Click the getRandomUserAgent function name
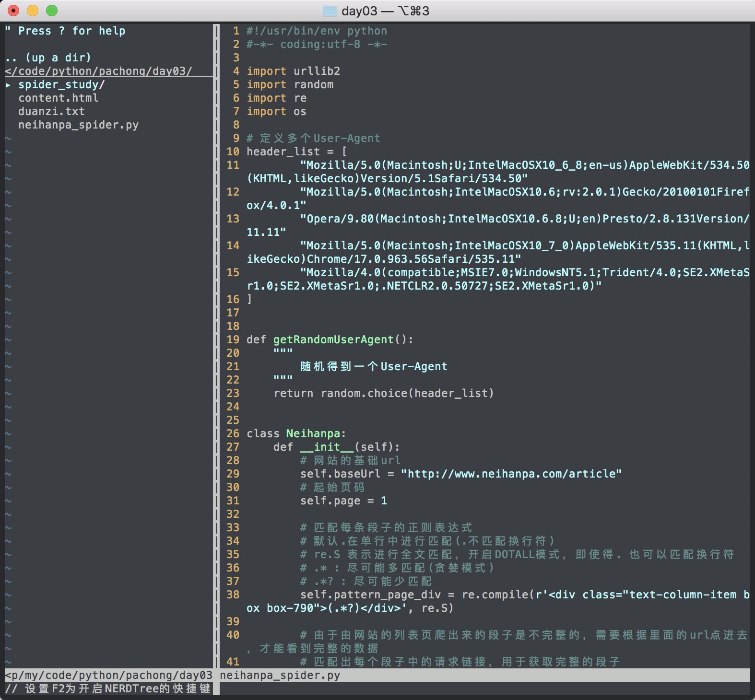The width and height of the screenshot is (755, 700). [x=333, y=340]
